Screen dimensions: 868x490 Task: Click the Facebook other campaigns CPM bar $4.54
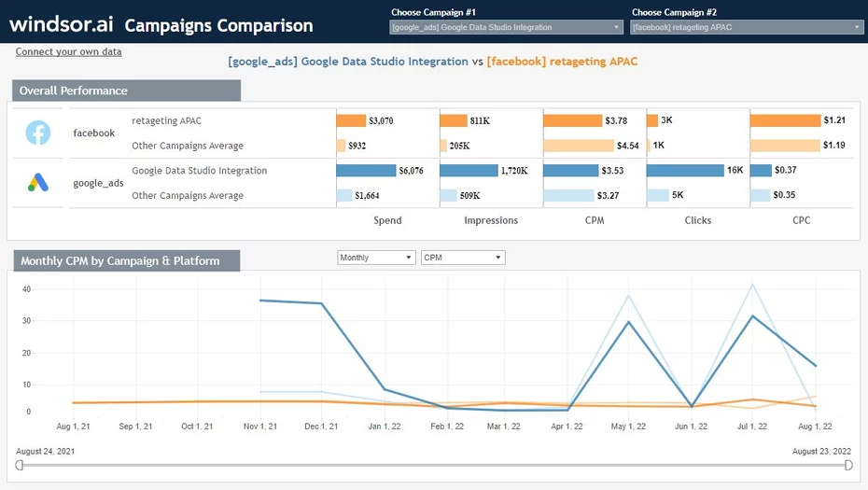(579, 146)
